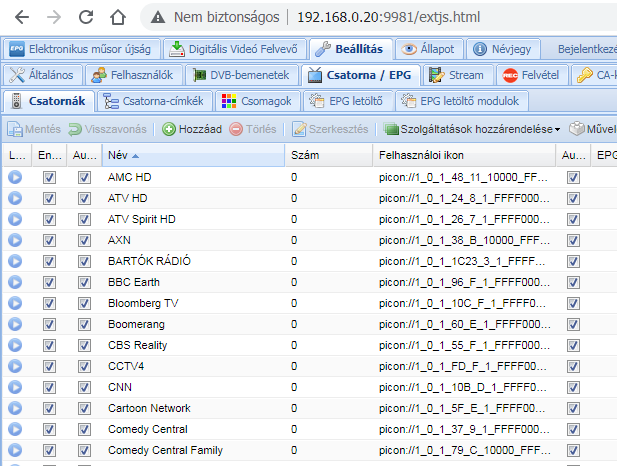Open the Elektronikus műsor újság tab
The image size is (617, 466).
pyautogui.click(x=81, y=49)
